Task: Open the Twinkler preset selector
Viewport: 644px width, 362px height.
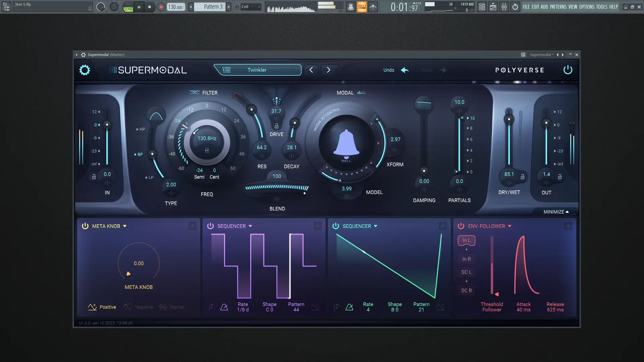Action: (x=257, y=70)
